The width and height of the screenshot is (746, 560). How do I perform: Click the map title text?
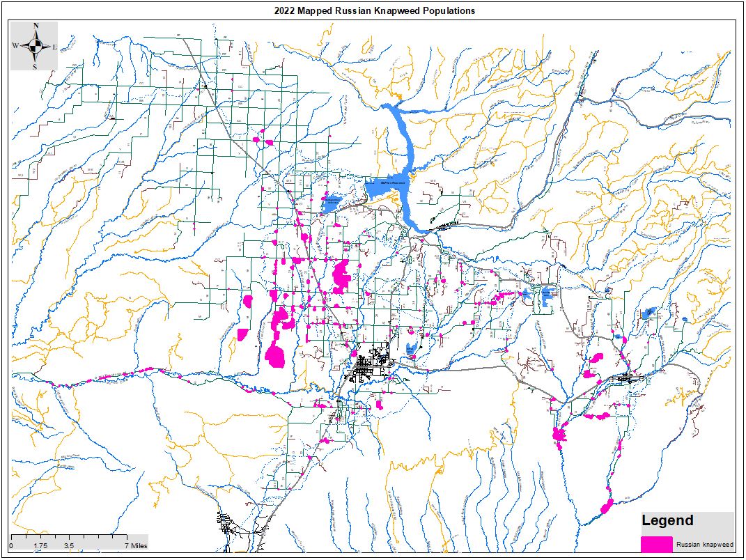tap(375, 10)
